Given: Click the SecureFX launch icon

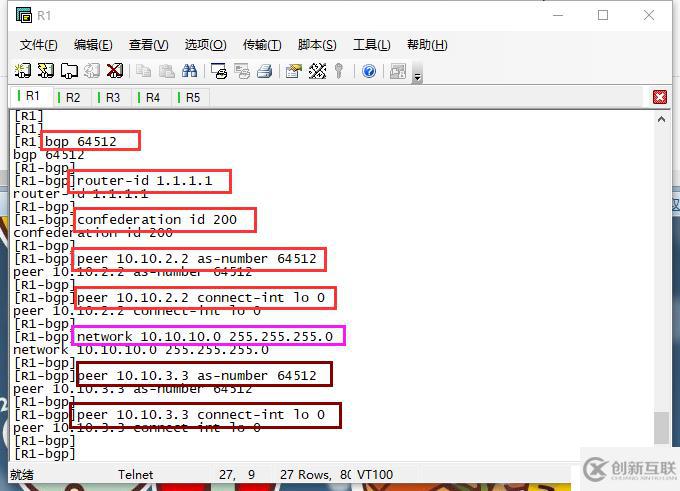Looking at the screenshot, I should pyautogui.click(x=398, y=71).
